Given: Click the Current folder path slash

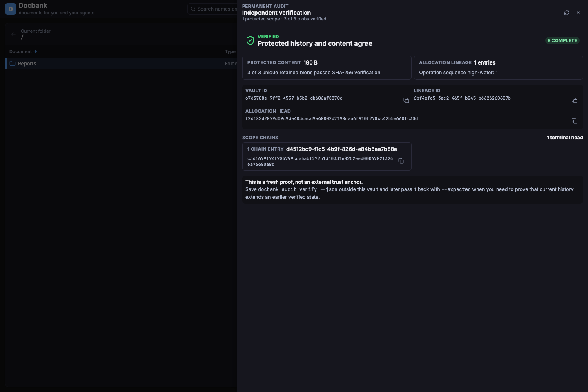Looking at the screenshot, I should pos(22,37).
